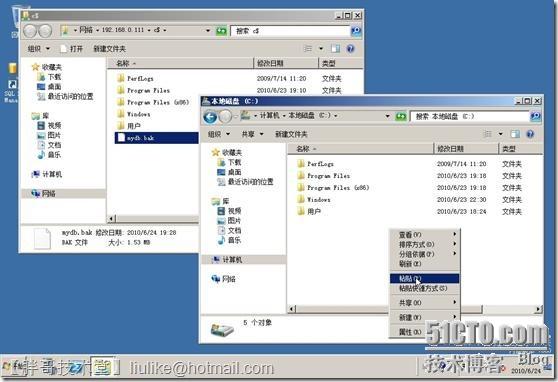
Task: Click the forward button in the c$ window
Action: pyautogui.click(x=45, y=31)
